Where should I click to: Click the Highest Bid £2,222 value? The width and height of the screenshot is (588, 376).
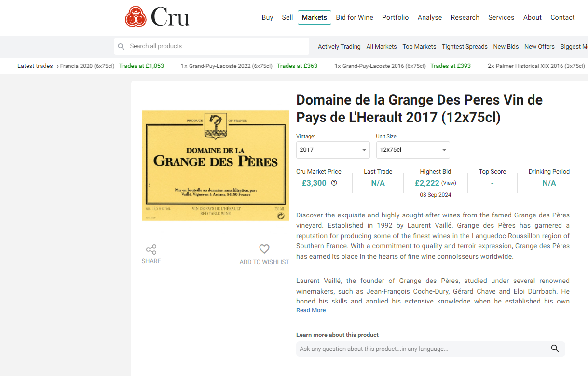coord(427,183)
